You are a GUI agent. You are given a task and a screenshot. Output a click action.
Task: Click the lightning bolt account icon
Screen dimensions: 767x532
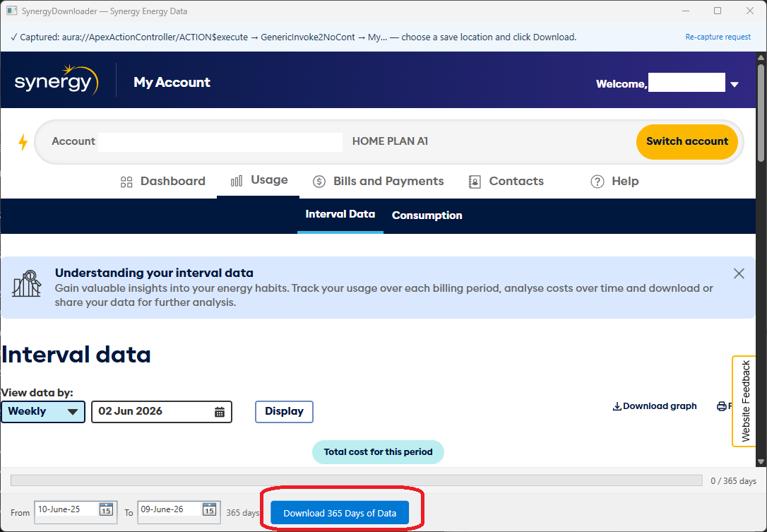(x=23, y=142)
